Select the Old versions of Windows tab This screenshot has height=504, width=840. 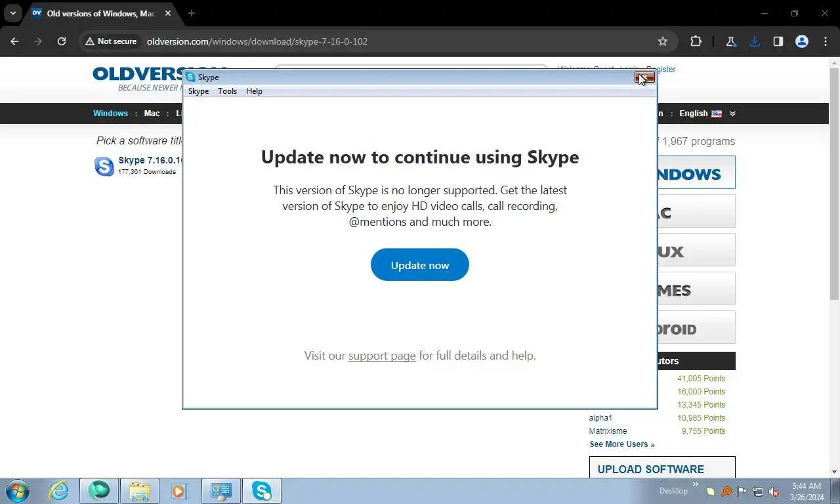click(x=100, y=13)
